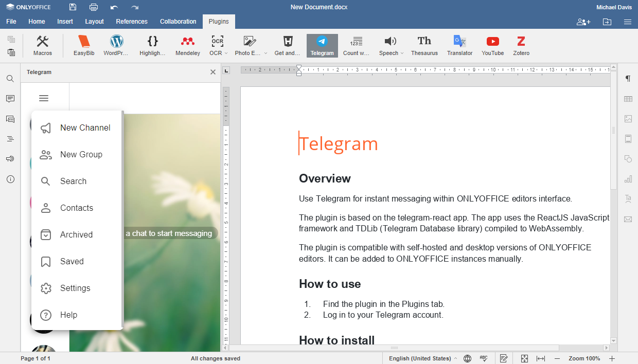The height and width of the screenshot is (364, 638).
Task: Zoom in with the plus button
Action: click(x=612, y=358)
